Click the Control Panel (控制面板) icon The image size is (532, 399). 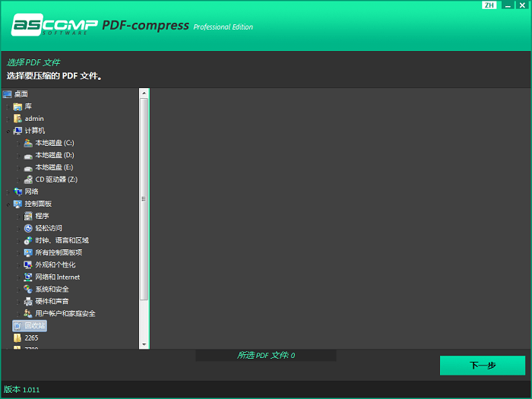(x=17, y=204)
